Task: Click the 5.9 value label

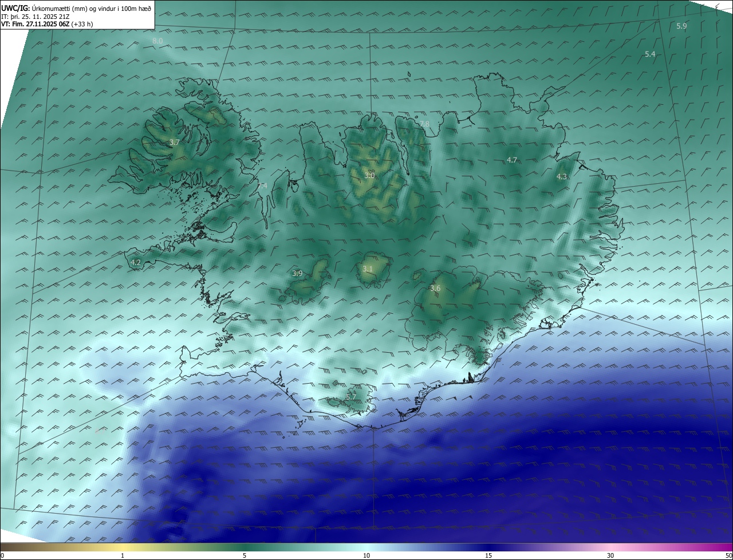Action: click(681, 26)
